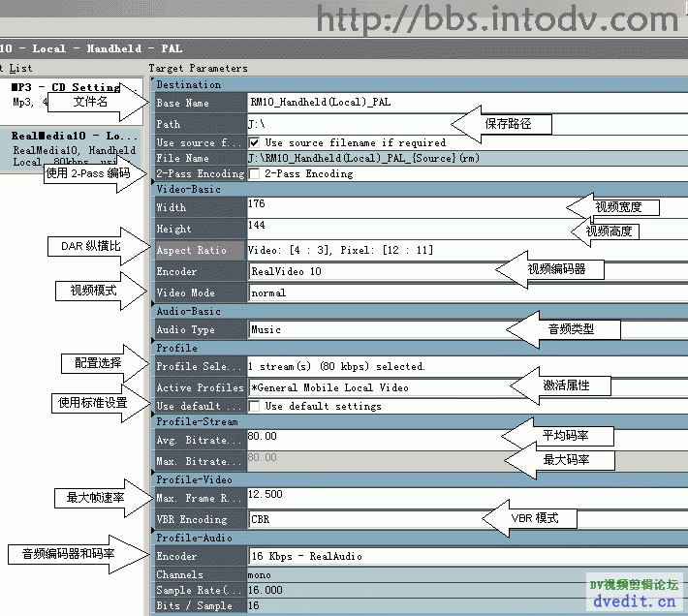Viewport: 688px width, 616px height.
Task: Click the Max. Frame Rate field 12.500
Action: click(x=467, y=498)
